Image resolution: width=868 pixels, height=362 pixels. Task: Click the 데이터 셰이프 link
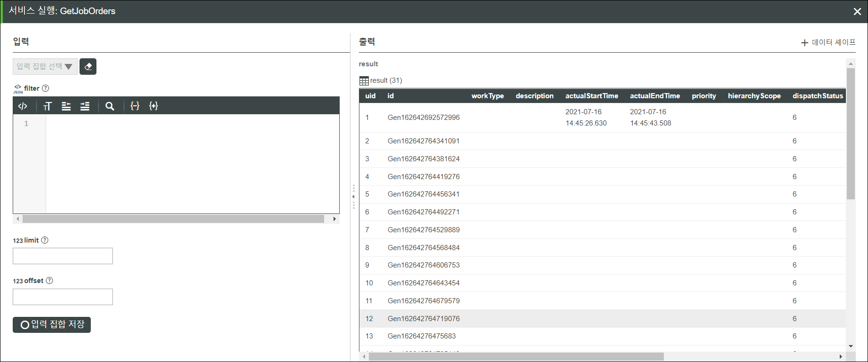(x=834, y=42)
